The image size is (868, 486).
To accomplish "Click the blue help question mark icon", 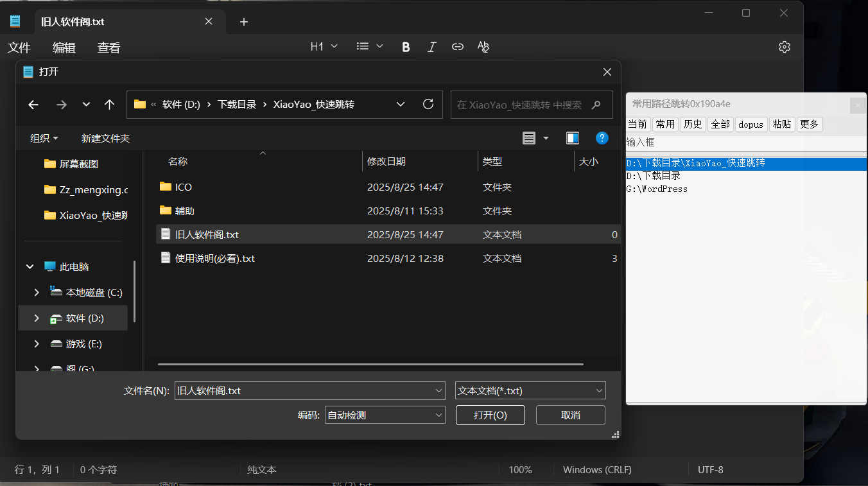I will click(x=602, y=138).
